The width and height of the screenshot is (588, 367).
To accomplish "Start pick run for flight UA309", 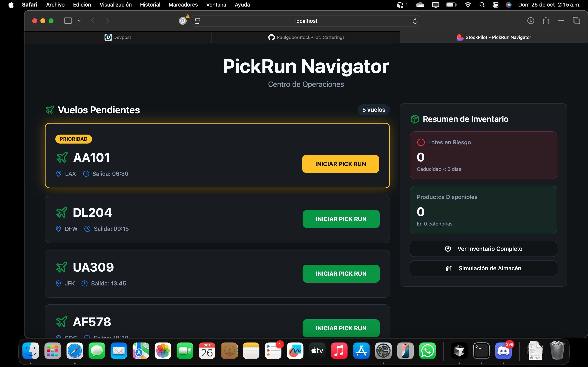I will click(x=341, y=274).
